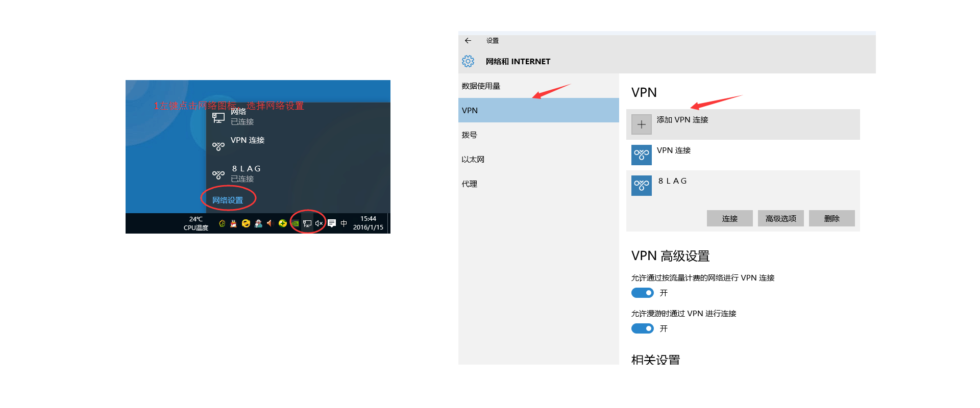The height and width of the screenshot is (408, 980).
Task: Click the NVIDIA tray icon
Action: tap(295, 223)
